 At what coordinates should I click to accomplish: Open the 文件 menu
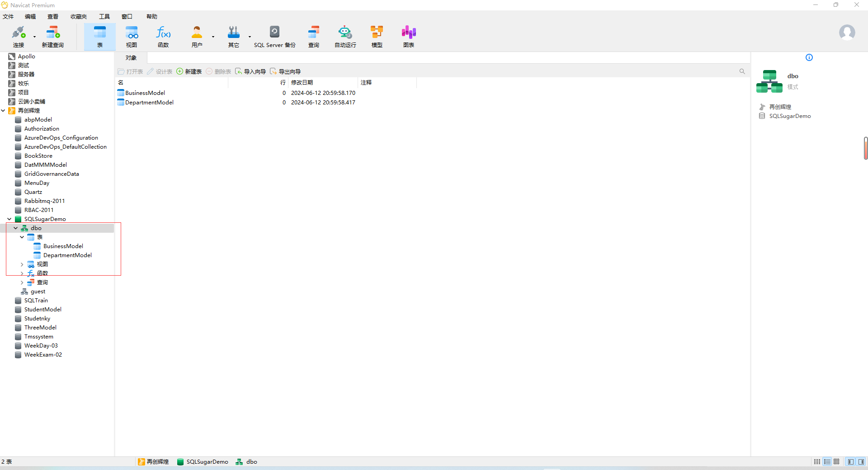coord(8,17)
